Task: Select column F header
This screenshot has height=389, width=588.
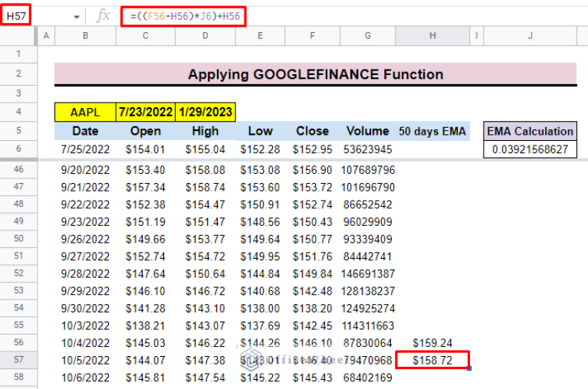Action: pyautogui.click(x=312, y=36)
